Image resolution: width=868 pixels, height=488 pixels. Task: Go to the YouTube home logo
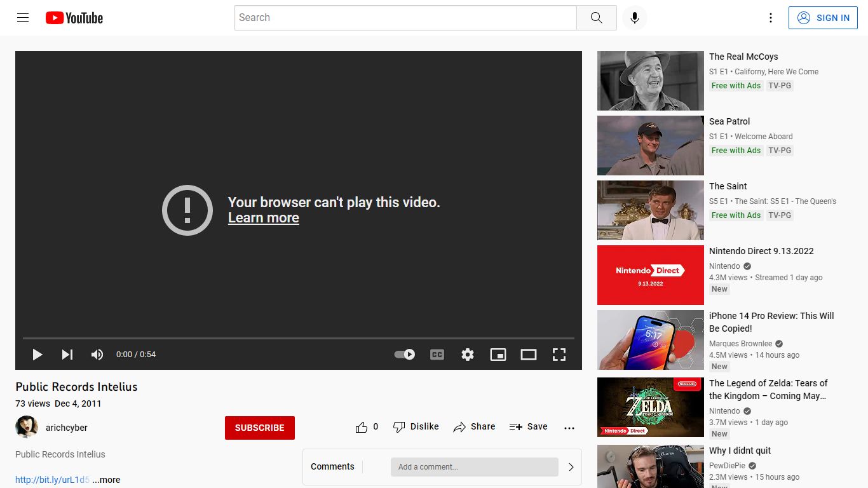click(74, 18)
